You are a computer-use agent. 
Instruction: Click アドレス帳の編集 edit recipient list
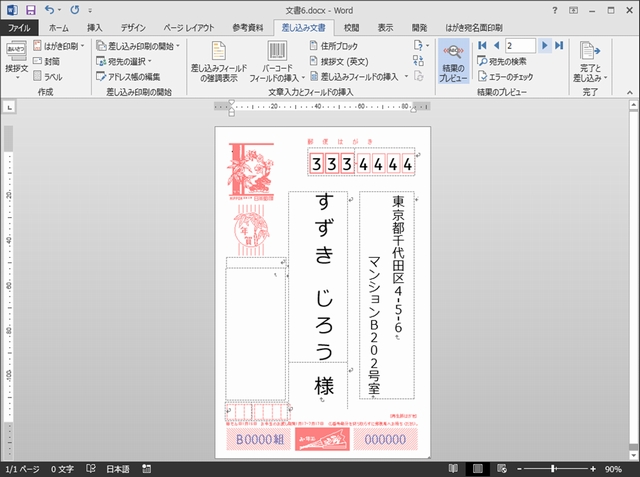pos(128,76)
